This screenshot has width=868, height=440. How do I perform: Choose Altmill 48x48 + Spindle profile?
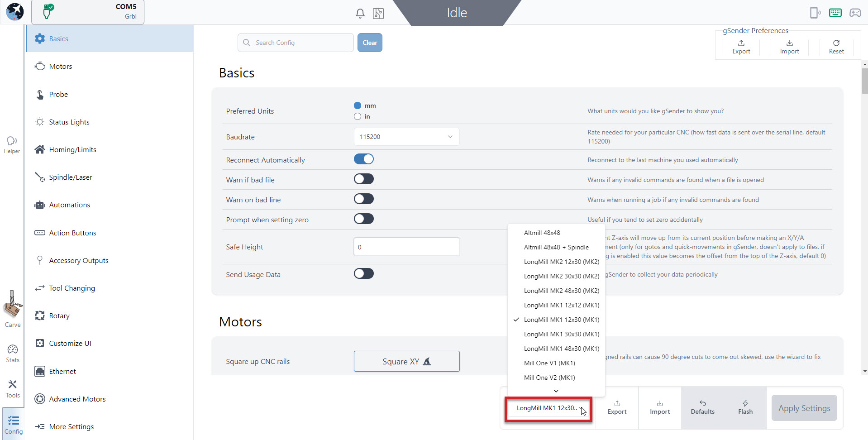tap(556, 247)
